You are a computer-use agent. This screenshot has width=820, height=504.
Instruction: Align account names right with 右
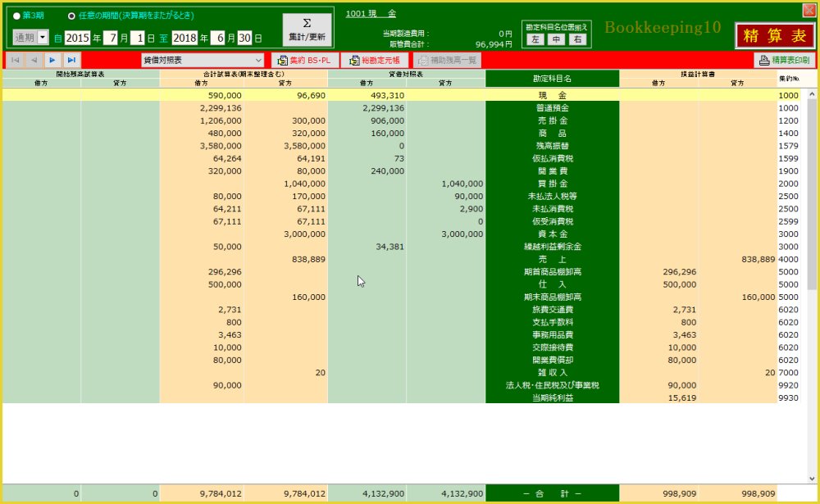coord(577,39)
